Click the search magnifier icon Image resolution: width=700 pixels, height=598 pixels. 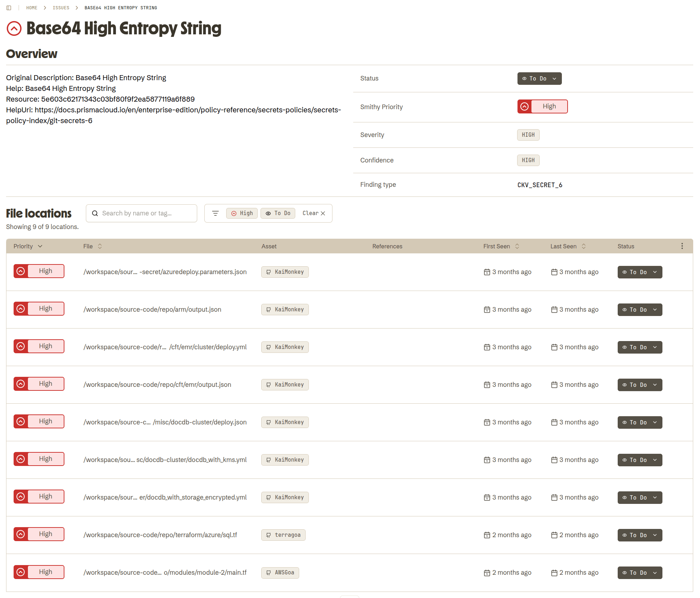click(95, 213)
